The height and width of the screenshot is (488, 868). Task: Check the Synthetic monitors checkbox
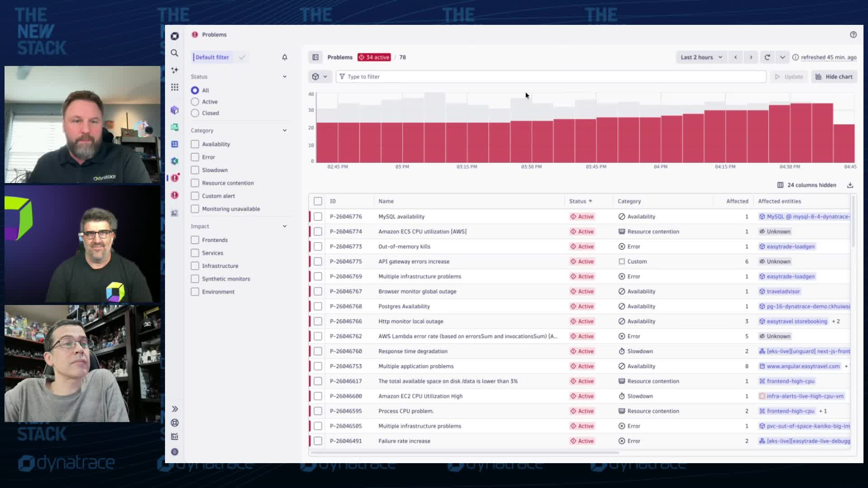coord(195,279)
